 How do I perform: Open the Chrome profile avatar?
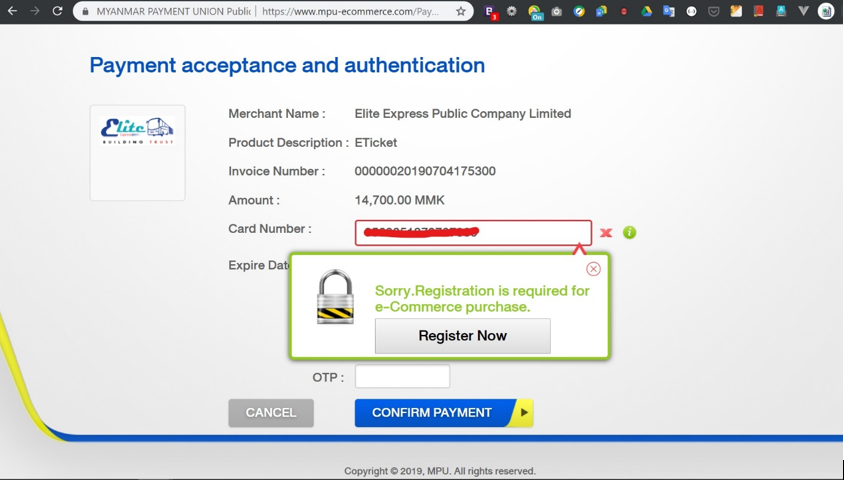coord(825,11)
